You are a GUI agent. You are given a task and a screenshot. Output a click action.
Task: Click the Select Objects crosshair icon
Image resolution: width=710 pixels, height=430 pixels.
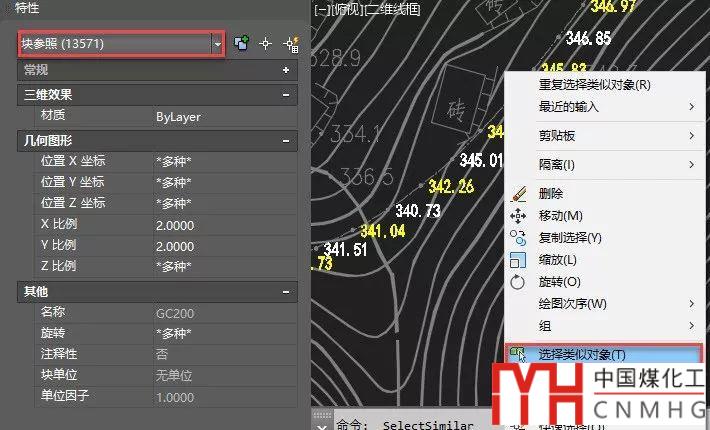[266, 44]
